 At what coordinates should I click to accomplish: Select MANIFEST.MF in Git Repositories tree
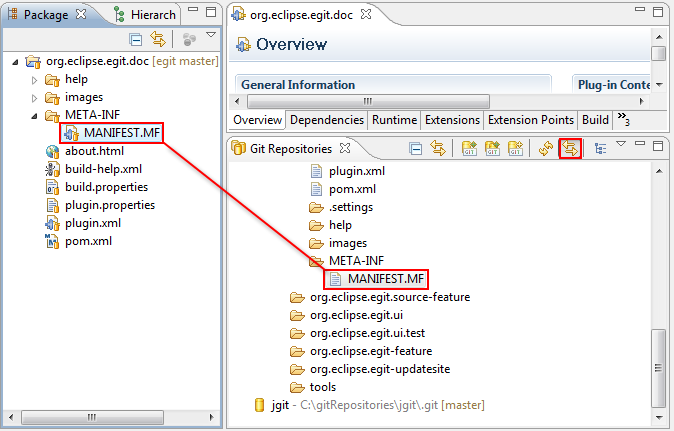coord(386,279)
